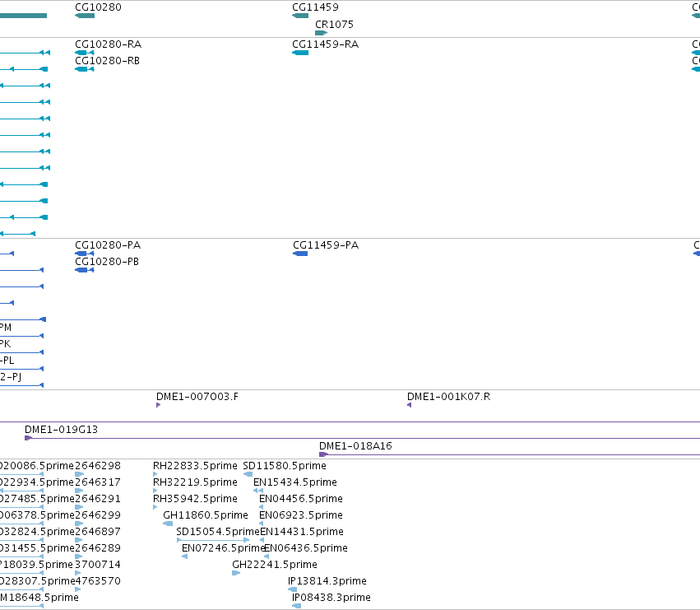This screenshot has width=700, height=610.
Task: Click the 2646897 feature label
Action: coord(98,532)
